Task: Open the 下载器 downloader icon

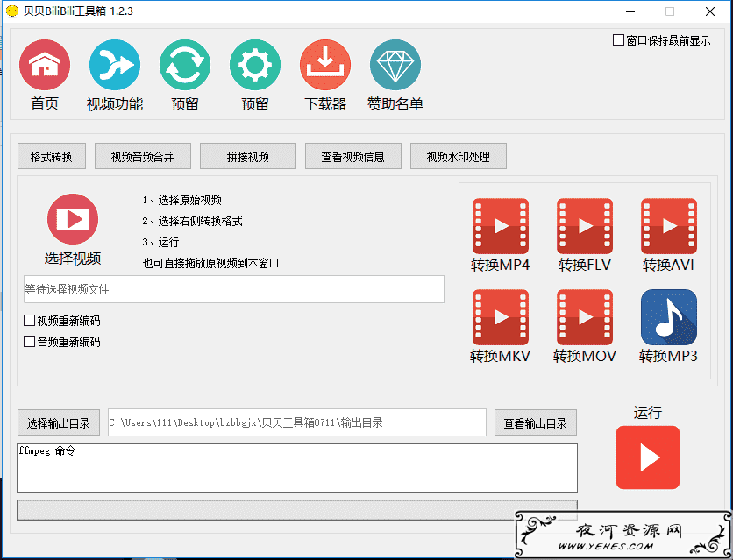Action: tap(325, 65)
